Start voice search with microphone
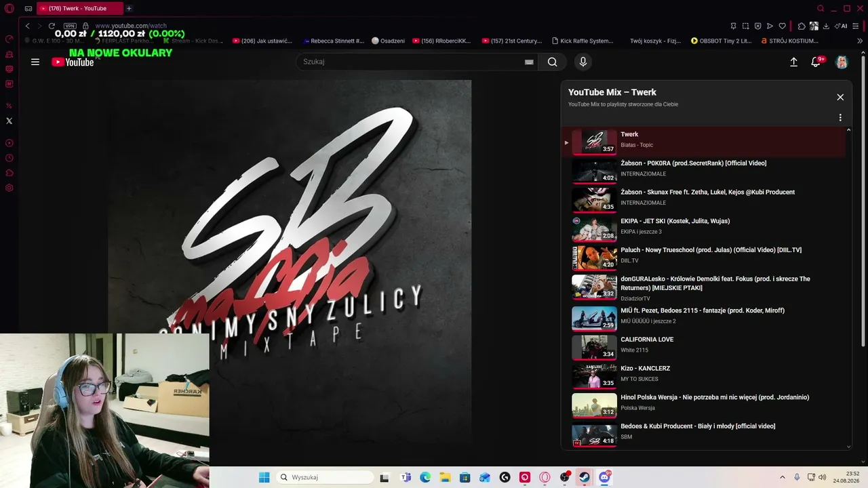The height and width of the screenshot is (488, 868). point(583,62)
